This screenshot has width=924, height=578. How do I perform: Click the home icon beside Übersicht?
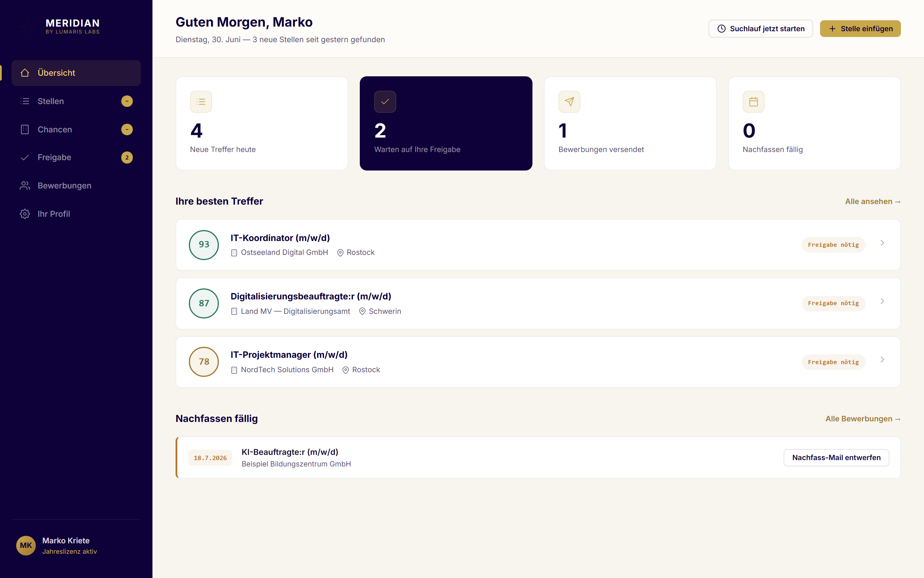[x=25, y=73]
